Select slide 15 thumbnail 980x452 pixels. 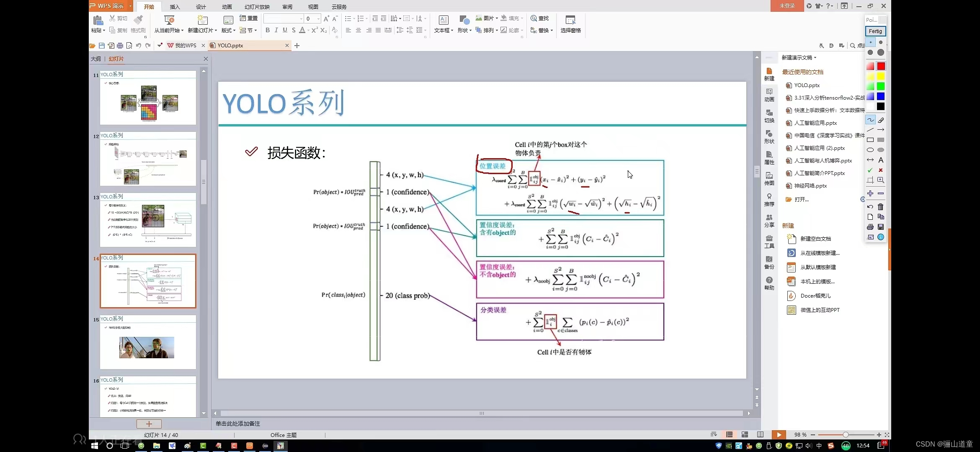click(x=148, y=343)
